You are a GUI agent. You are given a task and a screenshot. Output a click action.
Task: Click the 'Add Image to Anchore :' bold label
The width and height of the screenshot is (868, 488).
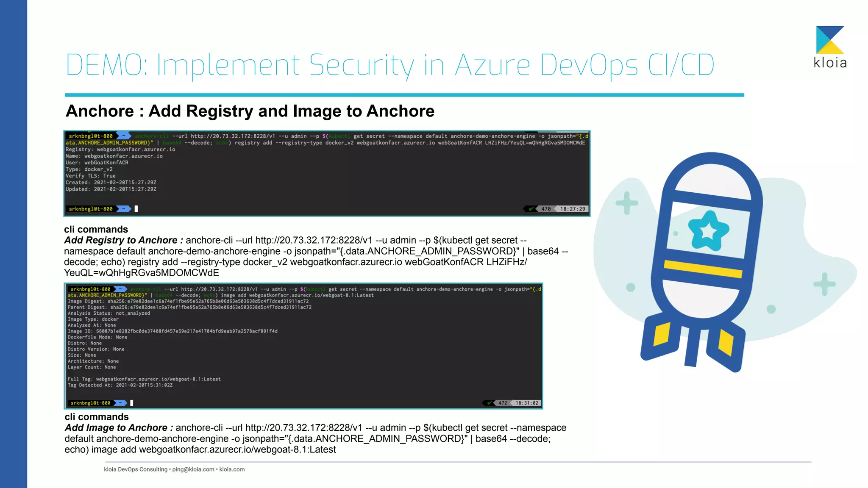pos(119,428)
